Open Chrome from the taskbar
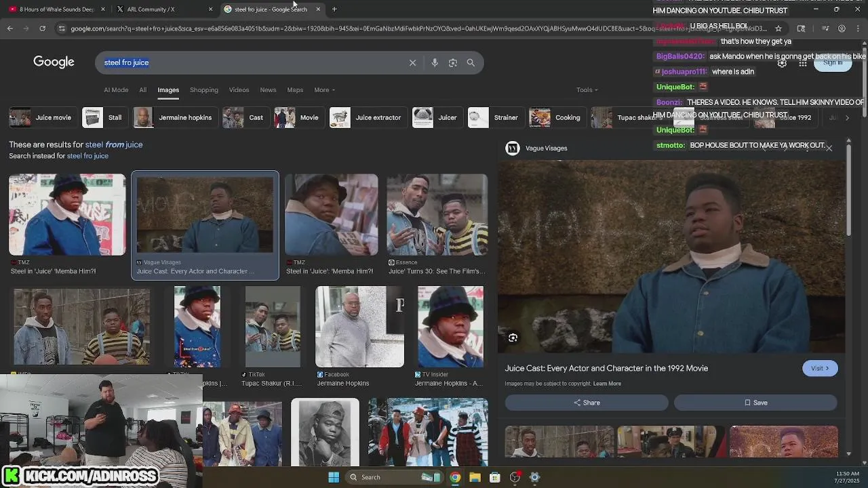868x488 pixels. pyautogui.click(x=455, y=477)
